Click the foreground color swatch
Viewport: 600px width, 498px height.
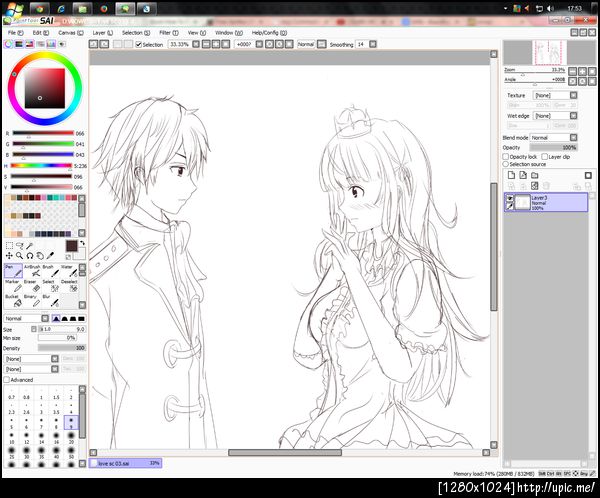tap(72, 246)
